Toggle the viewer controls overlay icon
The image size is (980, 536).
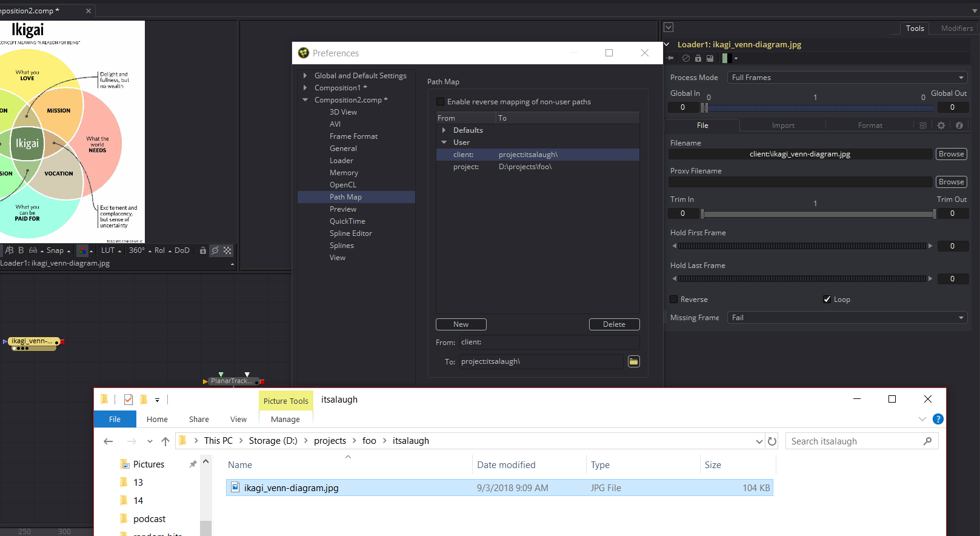click(215, 250)
